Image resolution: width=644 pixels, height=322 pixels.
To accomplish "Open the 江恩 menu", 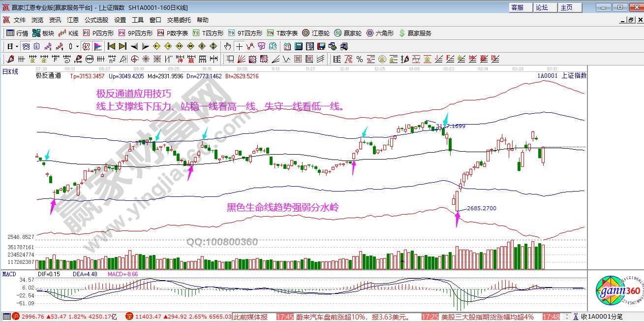I will pyautogui.click(x=73, y=20).
